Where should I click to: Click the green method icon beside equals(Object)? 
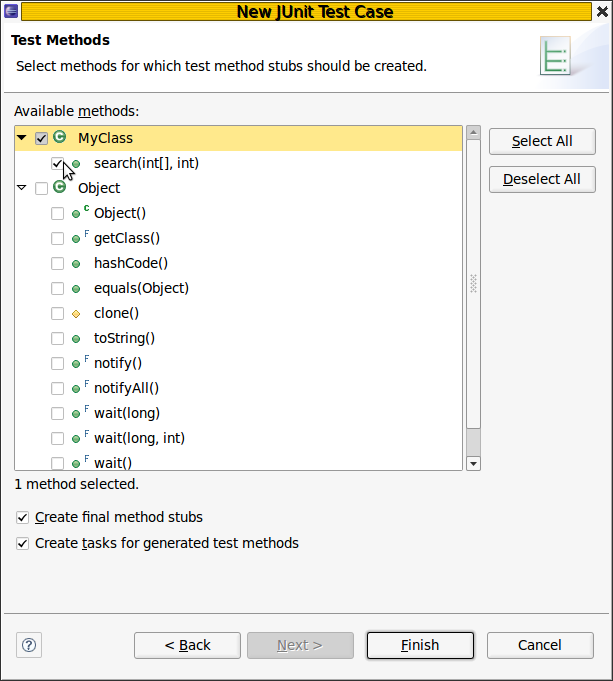pyautogui.click(x=76, y=289)
